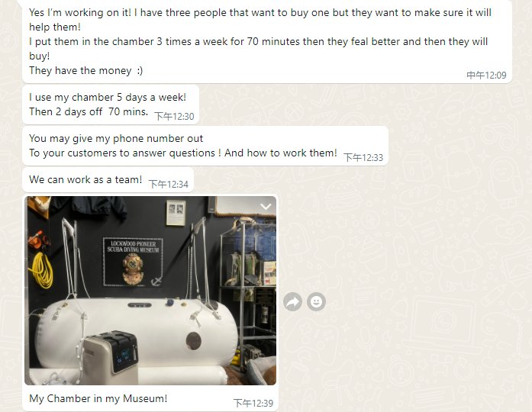Click the 12:33 timestamp on the phone number message
The image size is (532, 412).
[363, 157]
